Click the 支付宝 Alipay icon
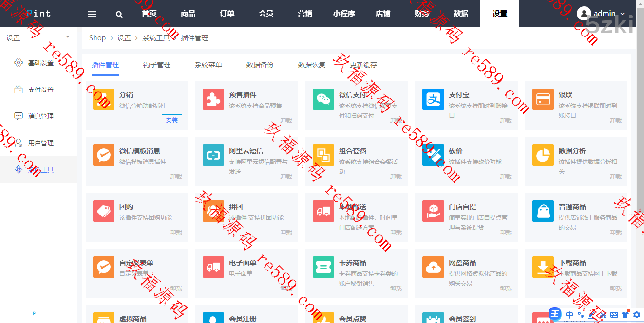This screenshot has height=323, width=644. point(433,99)
